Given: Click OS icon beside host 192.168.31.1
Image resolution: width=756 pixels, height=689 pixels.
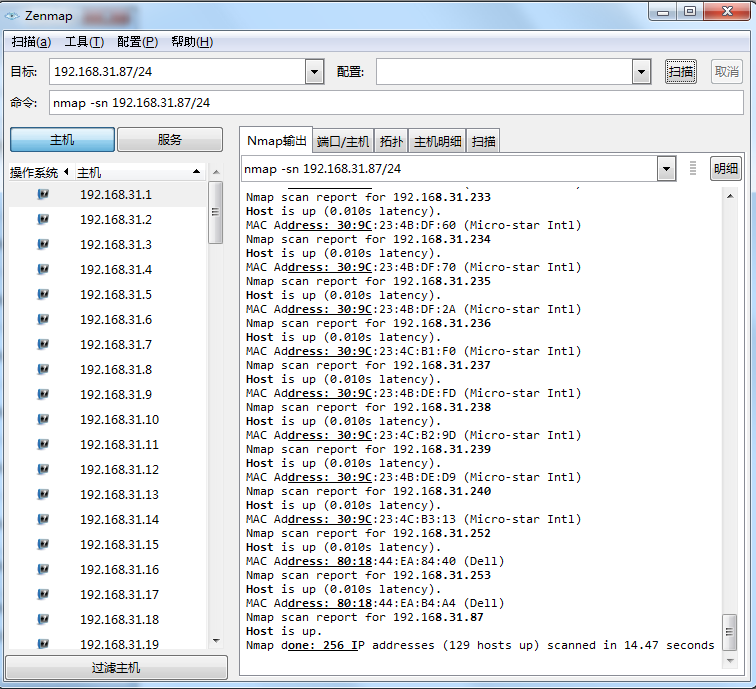Looking at the screenshot, I should pos(43,194).
